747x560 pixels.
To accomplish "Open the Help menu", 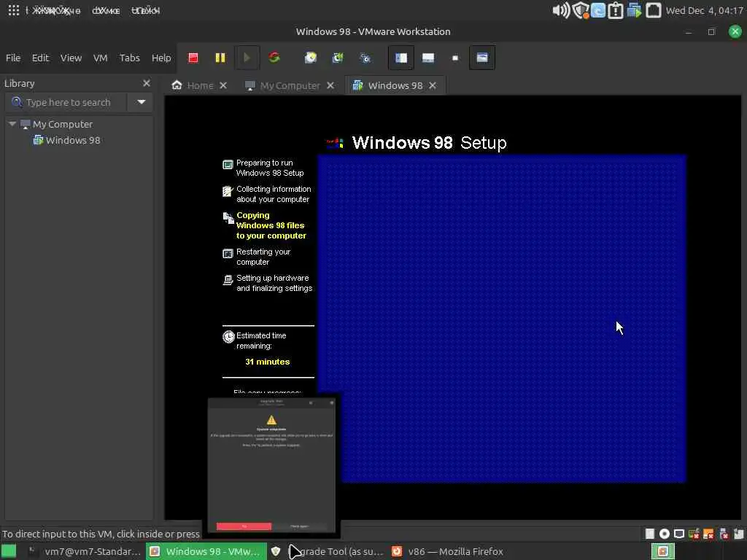I will pos(161,58).
